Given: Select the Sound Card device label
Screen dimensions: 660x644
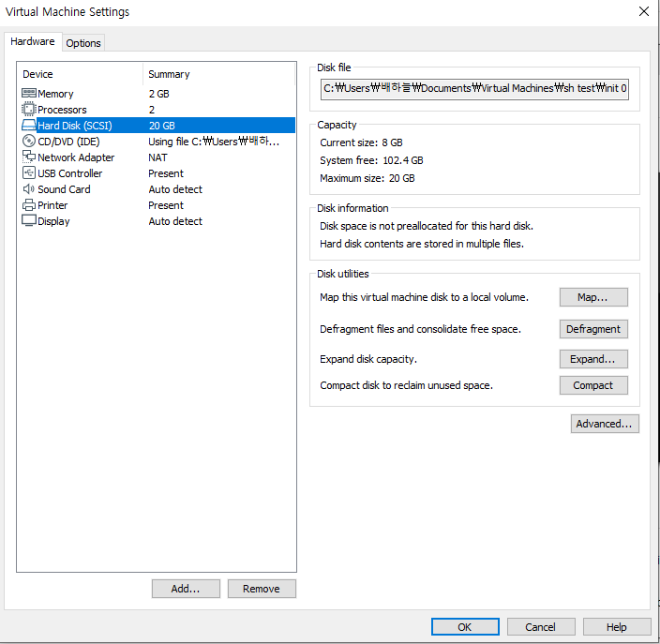Looking at the screenshot, I should (64, 189).
